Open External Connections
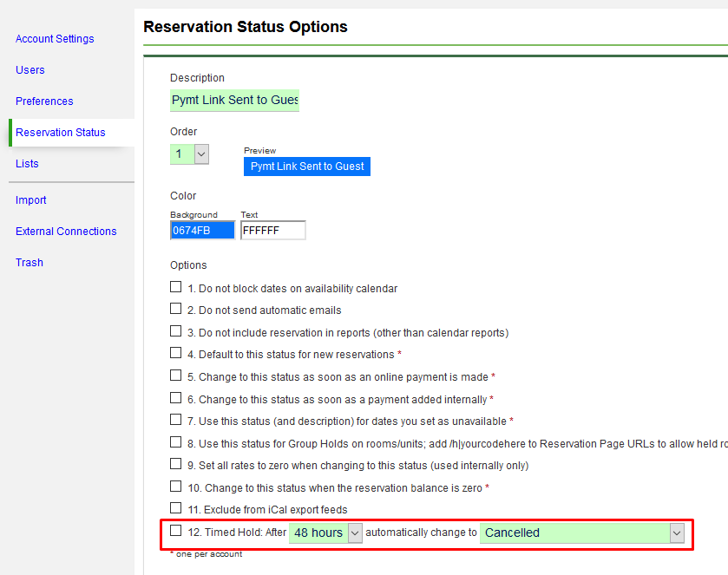728x575 pixels. (x=66, y=232)
